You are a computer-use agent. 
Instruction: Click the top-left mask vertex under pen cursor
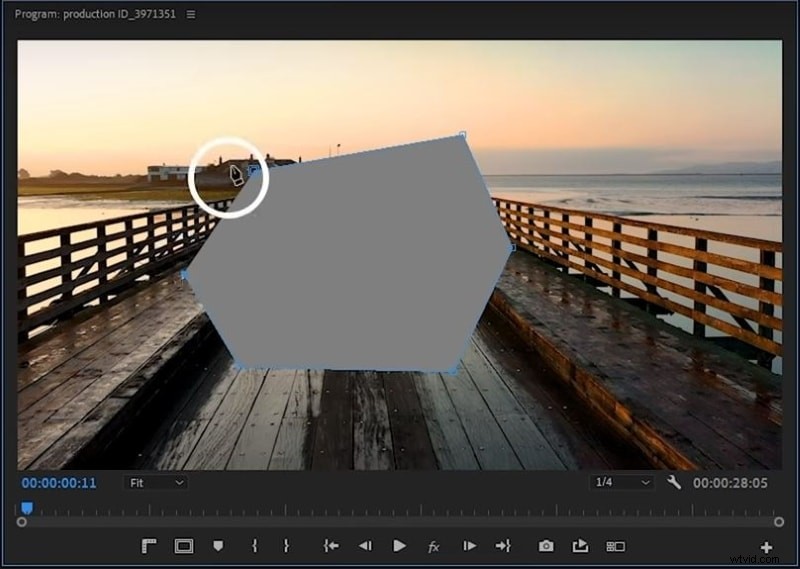click(x=253, y=170)
